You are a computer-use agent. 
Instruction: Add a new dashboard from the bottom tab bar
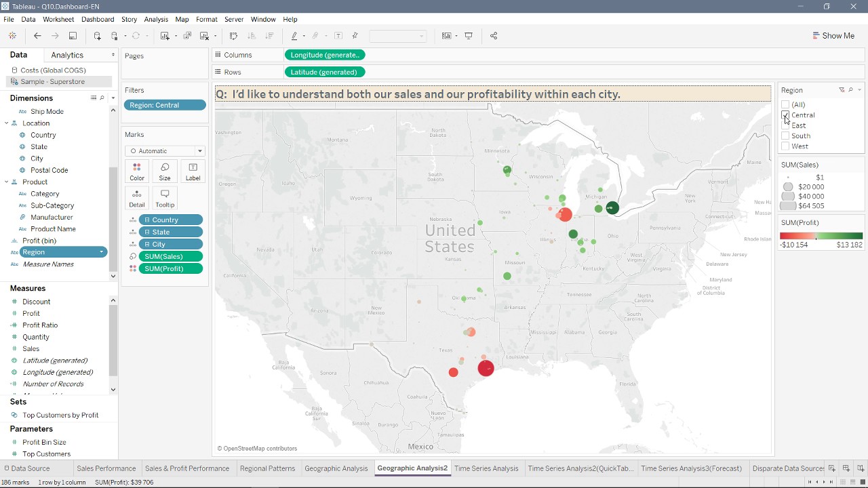[846, 468]
